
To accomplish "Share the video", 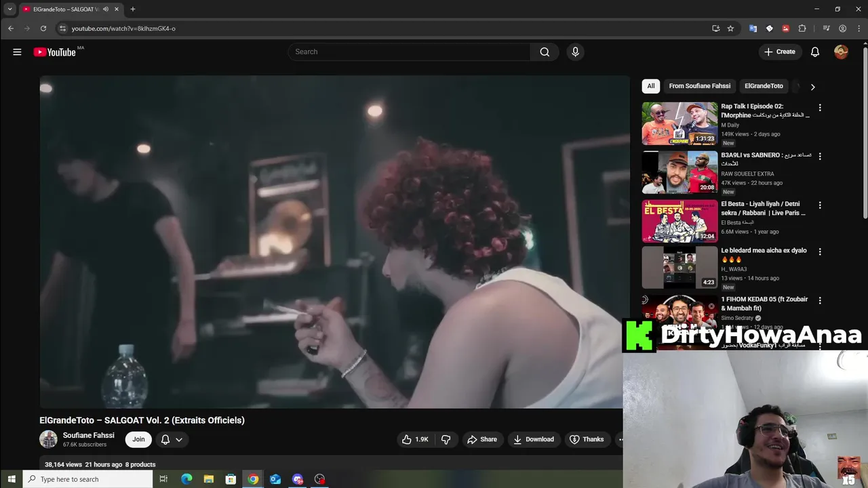I will (482, 439).
